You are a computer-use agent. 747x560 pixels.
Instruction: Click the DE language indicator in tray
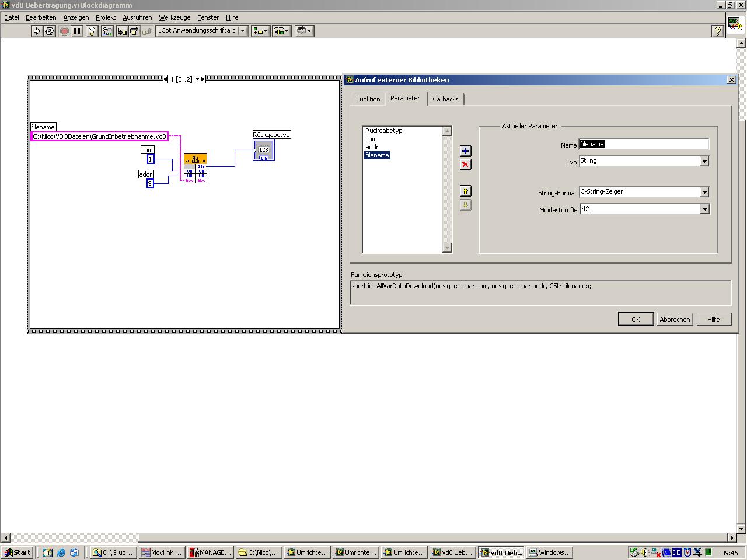point(676,552)
